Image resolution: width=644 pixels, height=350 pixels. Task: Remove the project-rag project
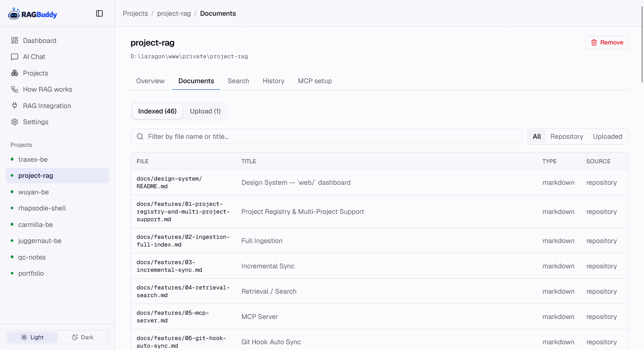click(607, 43)
